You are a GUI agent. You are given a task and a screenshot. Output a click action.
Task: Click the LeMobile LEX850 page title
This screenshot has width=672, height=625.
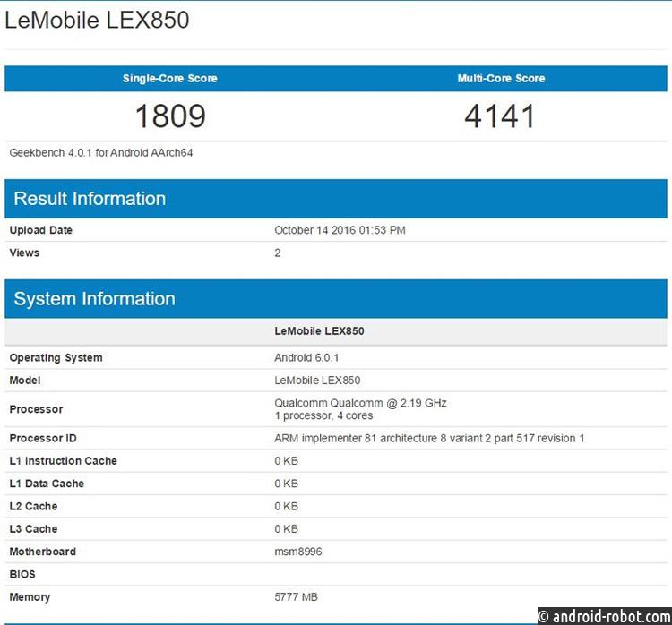pos(97,20)
